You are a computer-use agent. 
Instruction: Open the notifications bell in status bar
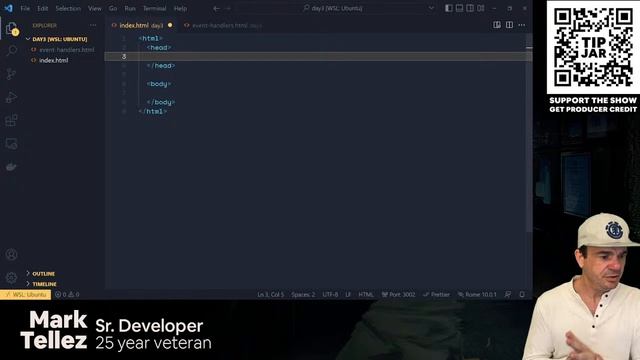point(522,294)
